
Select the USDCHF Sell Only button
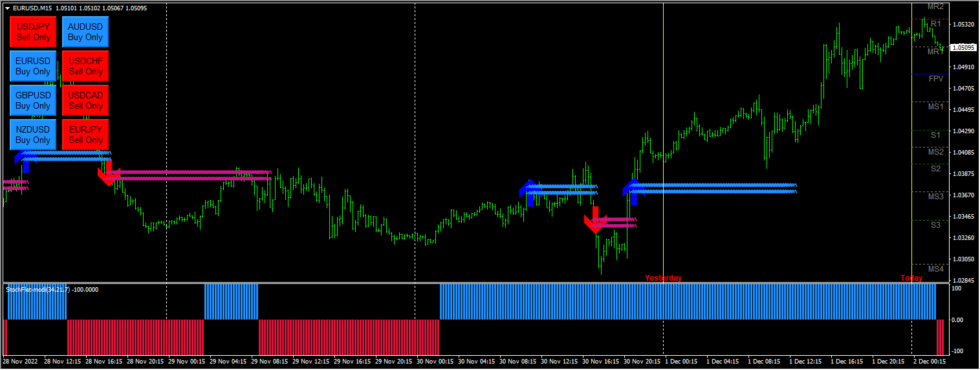85,66
